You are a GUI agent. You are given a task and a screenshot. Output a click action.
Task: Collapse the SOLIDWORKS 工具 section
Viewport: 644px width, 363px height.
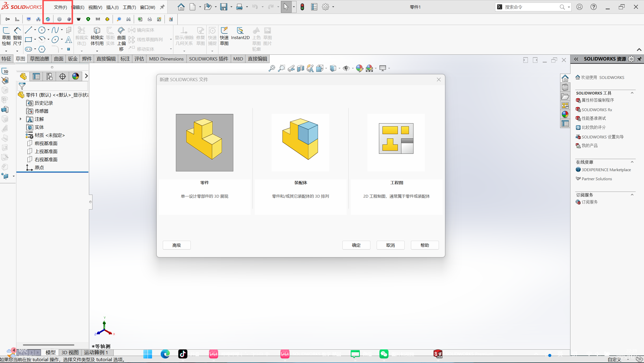[x=632, y=93]
